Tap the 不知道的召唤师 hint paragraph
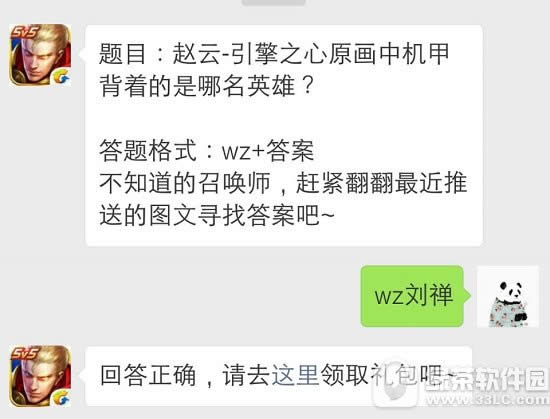The width and height of the screenshot is (550, 419). (x=283, y=199)
